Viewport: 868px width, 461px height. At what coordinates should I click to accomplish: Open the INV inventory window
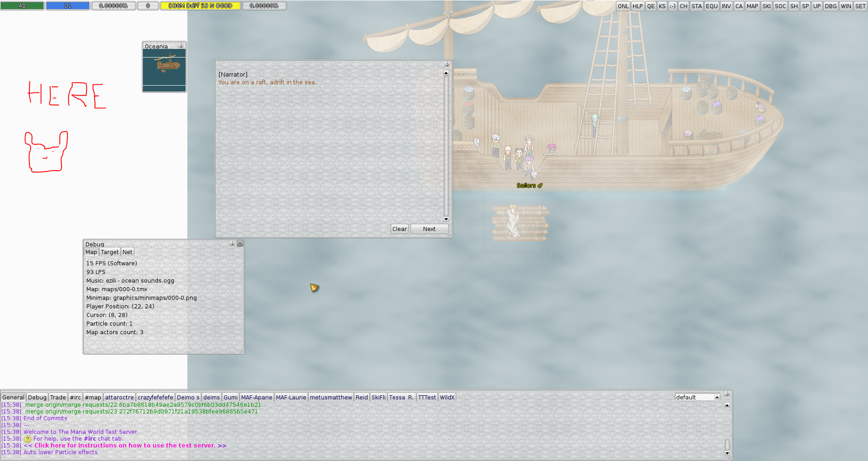(x=726, y=6)
